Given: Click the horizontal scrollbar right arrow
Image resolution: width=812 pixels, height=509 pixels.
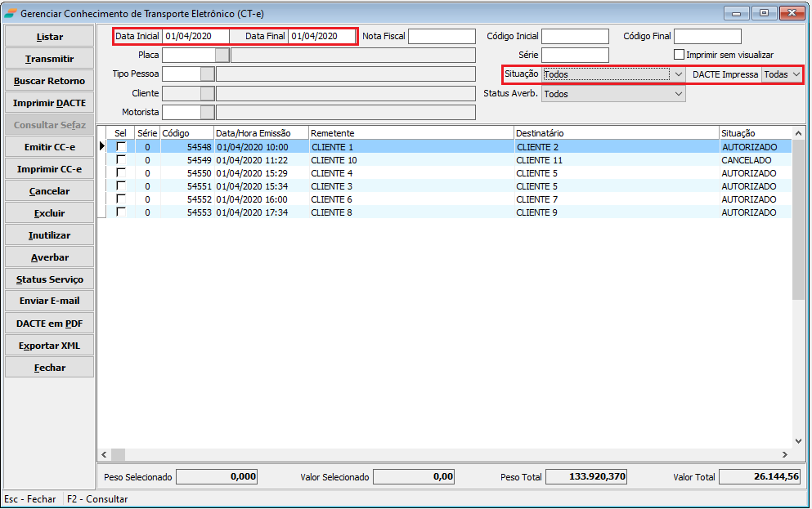Looking at the screenshot, I should click(x=785, y=454).
